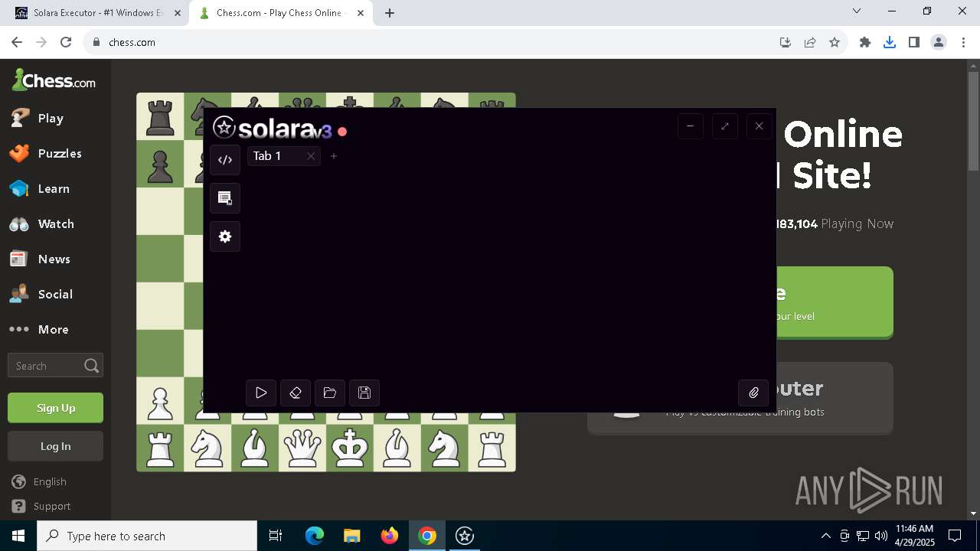Viewport: 980px width, 551px height.
Task: Expand the Solara window with fullscreen arrows
Action: pyautogui.click(x=725, y=126)
